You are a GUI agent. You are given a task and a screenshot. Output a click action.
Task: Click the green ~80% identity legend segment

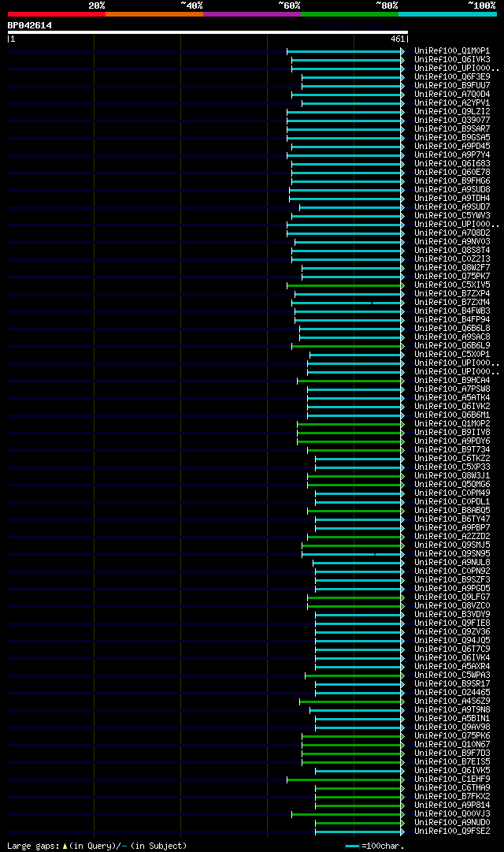pyautogui.click(x=350, y=14)
